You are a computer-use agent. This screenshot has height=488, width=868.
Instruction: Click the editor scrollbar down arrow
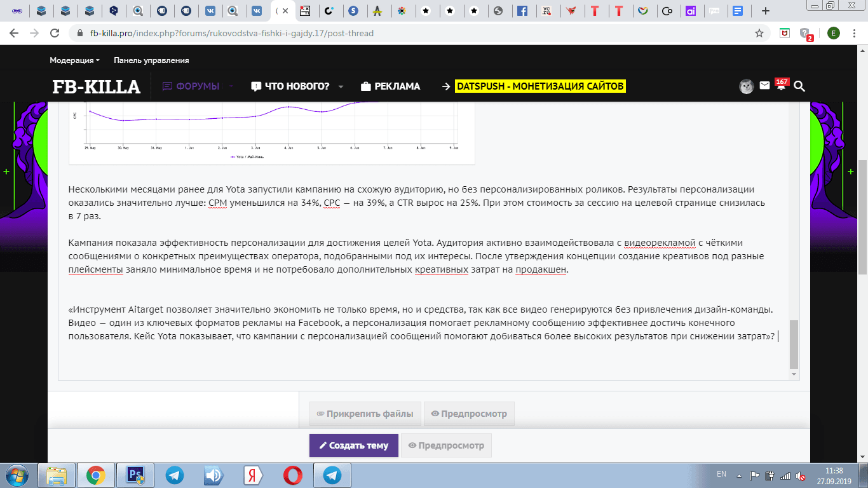click(x=794, y=375)
